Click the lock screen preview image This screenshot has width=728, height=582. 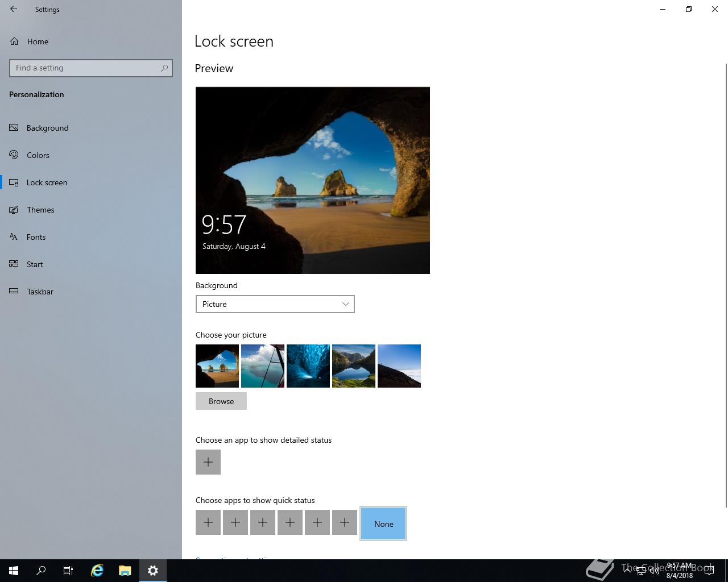[x=313, y=180]
